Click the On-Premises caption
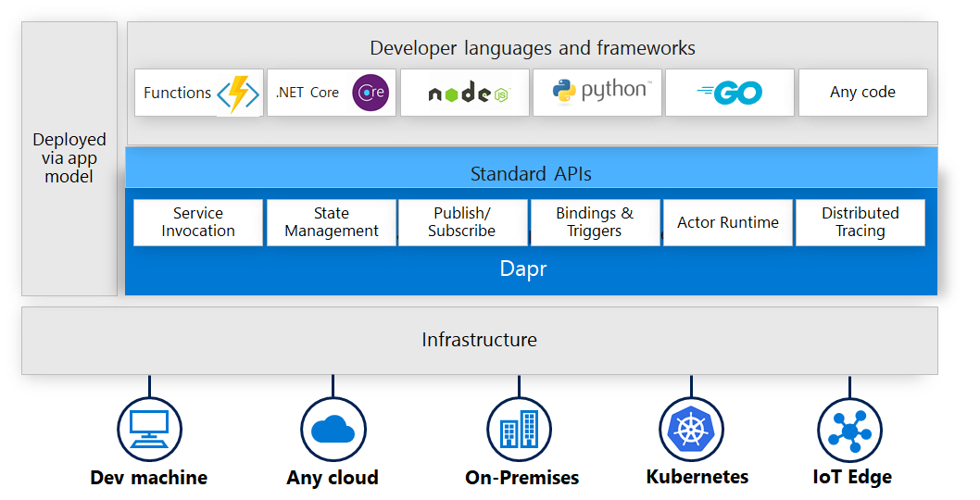980x500 pixels. [521, 478]
